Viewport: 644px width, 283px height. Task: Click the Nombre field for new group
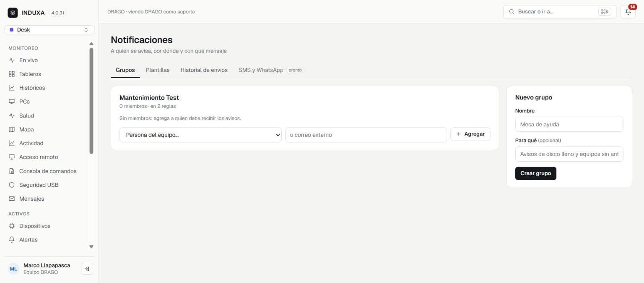569,124
